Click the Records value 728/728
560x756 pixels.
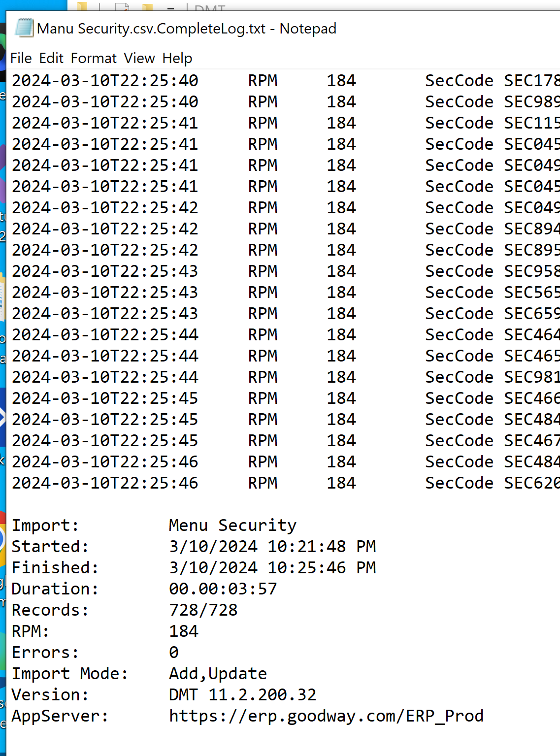203,610
